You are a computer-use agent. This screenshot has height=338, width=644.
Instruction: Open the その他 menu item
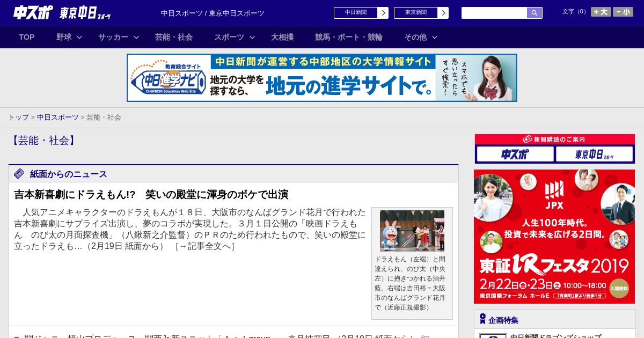(x=415, y=37)
